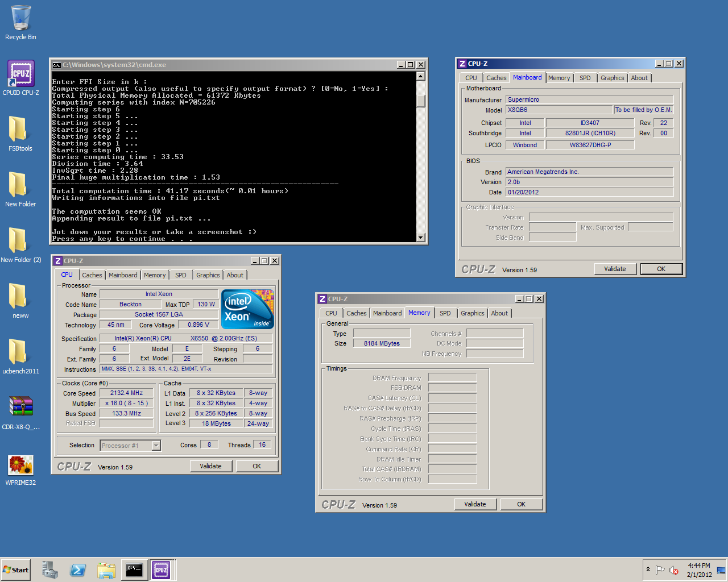Image resolution: width=728 pixels, height=582 pixels.
Task: Open the Processor #1 selection dropdown
Action: pos(156,446)
